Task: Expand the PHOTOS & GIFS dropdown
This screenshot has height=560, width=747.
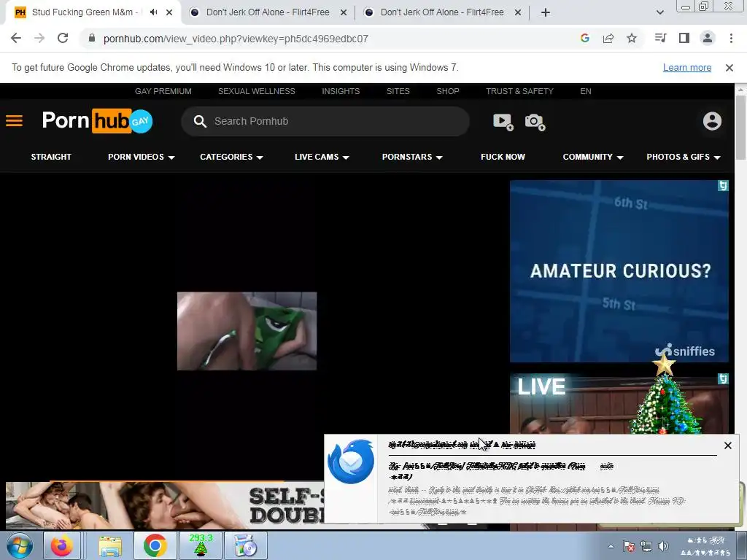Action: pyautogui.click(x=683, y=157)
